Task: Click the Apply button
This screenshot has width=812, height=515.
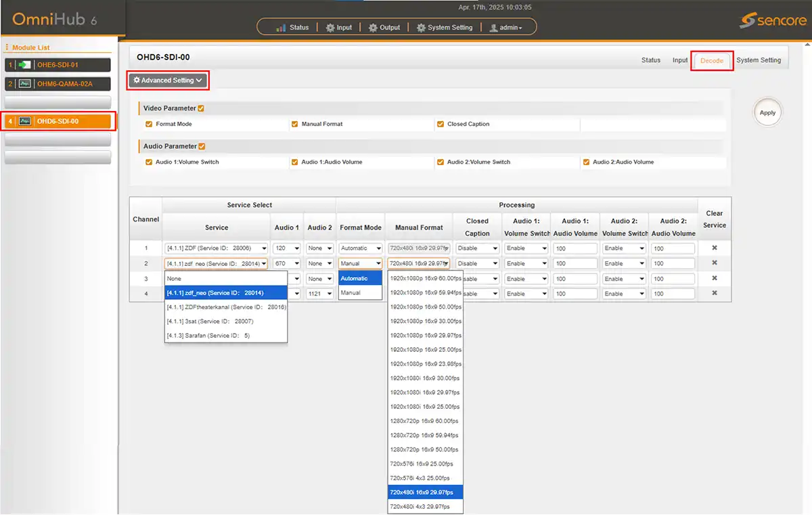Action: 767,112
